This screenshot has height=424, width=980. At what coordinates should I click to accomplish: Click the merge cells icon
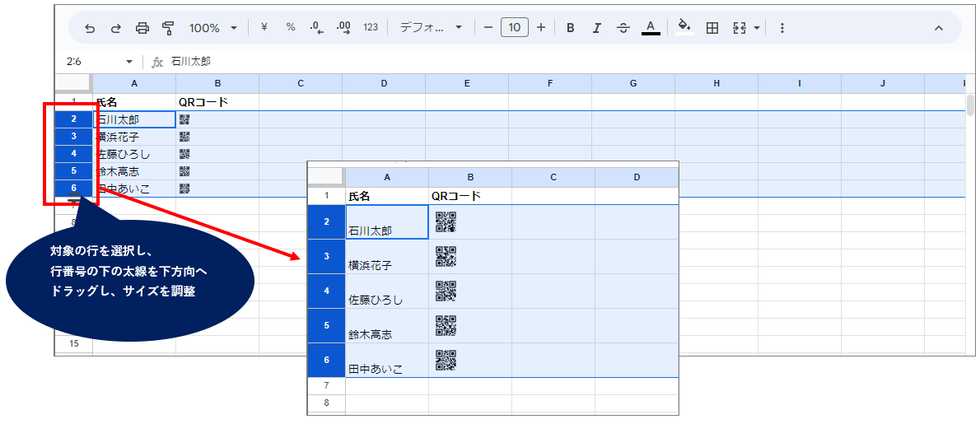click(740, 27)
